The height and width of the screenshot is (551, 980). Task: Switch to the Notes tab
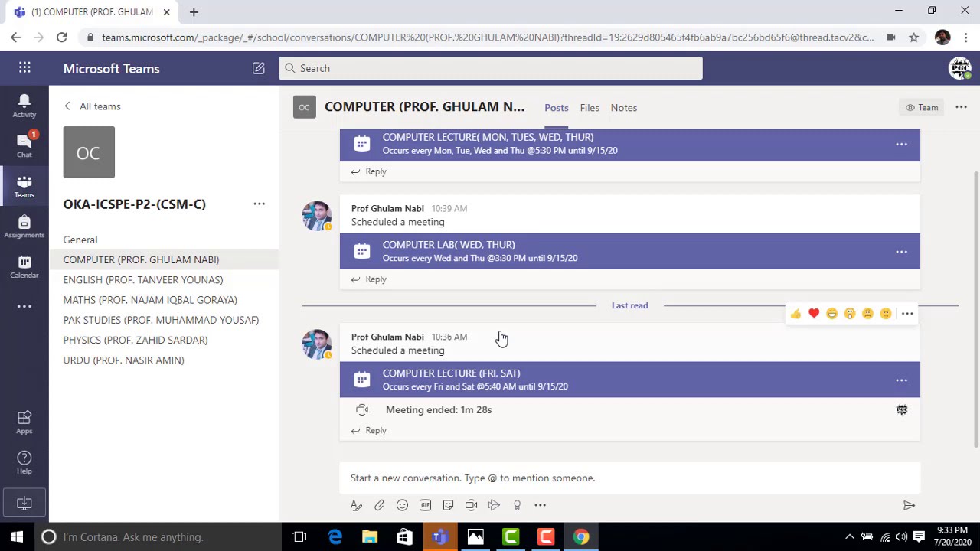(x=624, y=108)
